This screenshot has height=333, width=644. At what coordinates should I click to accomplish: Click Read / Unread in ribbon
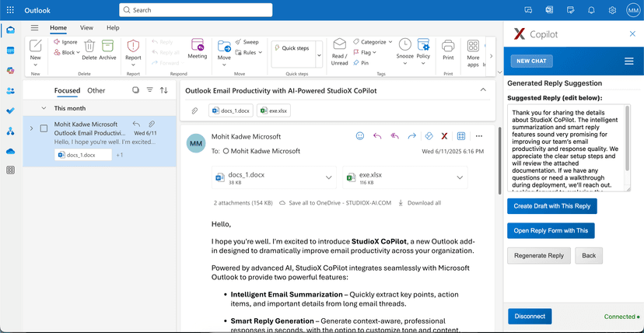340,52
